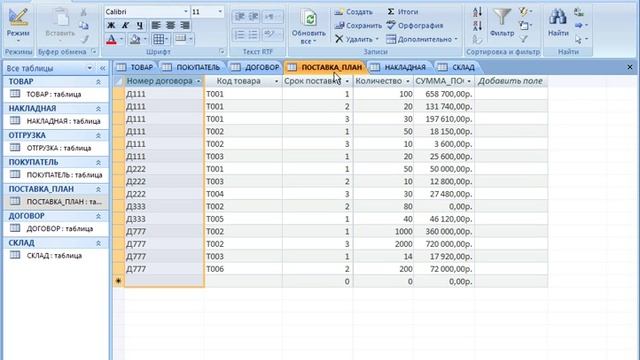640x360 pixels.
Task: Click the Go To arrow icon
Action: click(578, 26)
